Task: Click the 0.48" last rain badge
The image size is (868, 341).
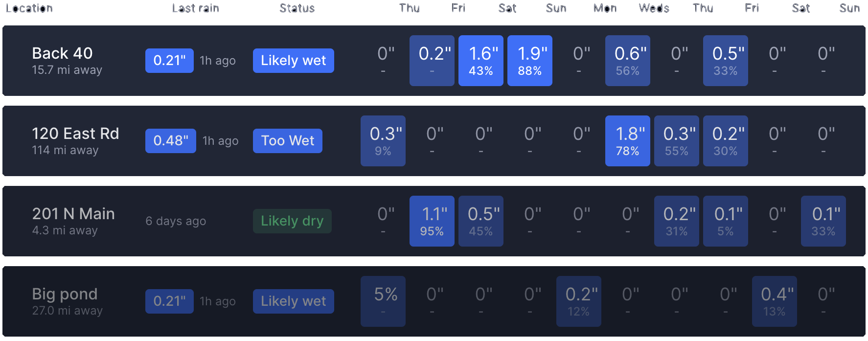Action: point(170,141)
